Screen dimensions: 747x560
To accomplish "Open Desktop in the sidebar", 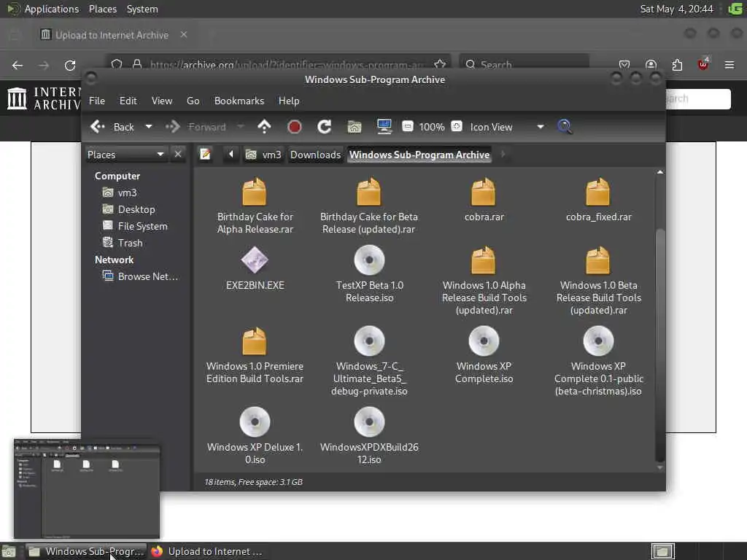I will click(128, 209).
